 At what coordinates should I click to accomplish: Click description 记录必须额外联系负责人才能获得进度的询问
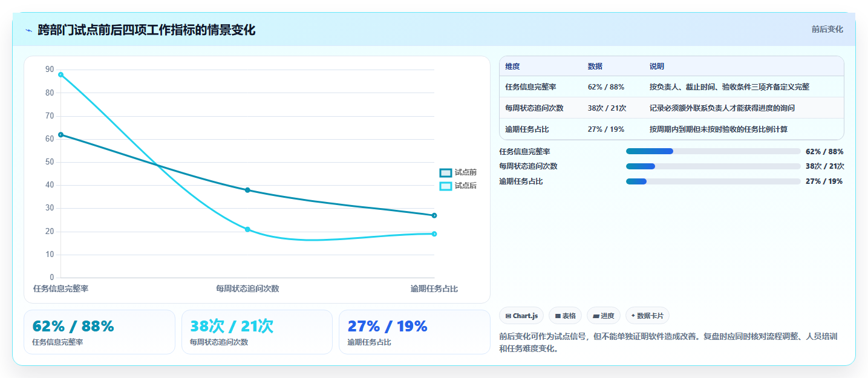pos(722,108)
